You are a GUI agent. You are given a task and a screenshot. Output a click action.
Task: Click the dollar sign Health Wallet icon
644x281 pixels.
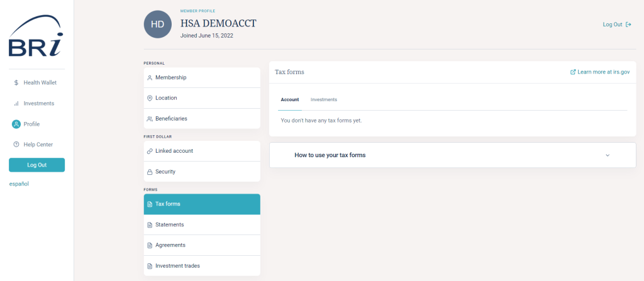16,82
